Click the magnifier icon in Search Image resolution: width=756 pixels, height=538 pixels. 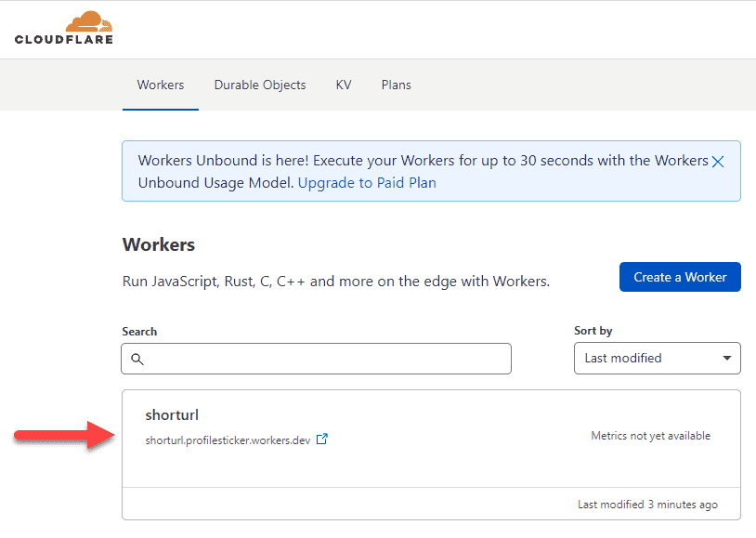click(x=137, y=359)
